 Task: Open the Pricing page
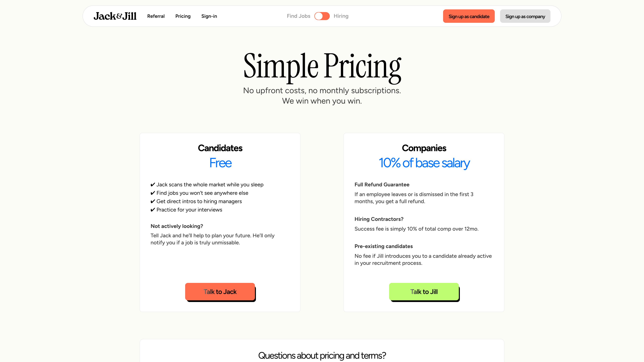183,16
